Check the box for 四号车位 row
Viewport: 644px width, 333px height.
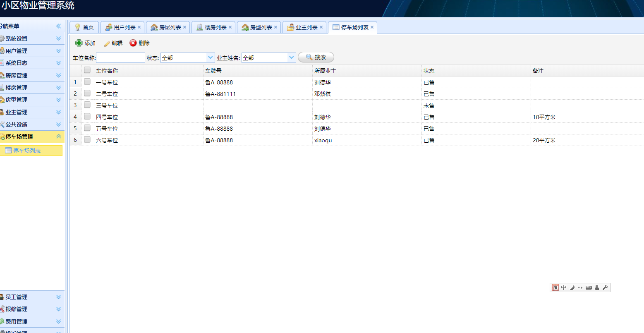click(87, 117)
